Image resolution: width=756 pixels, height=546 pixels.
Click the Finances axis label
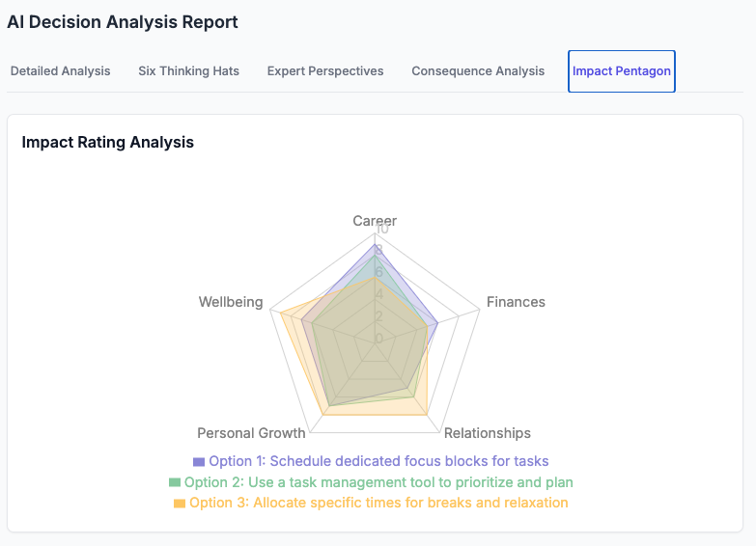[516, 302]
